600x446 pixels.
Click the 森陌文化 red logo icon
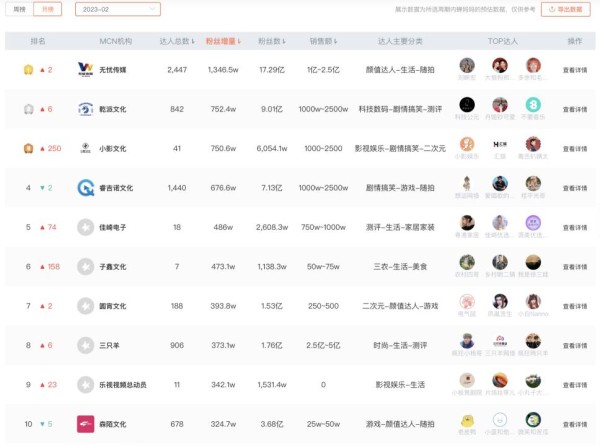click(85, 424)
